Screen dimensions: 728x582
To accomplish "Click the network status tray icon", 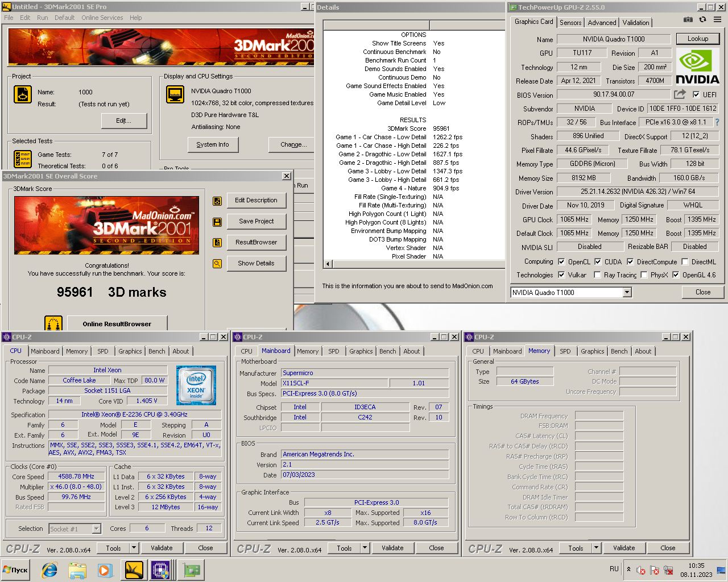I will 668,570.
